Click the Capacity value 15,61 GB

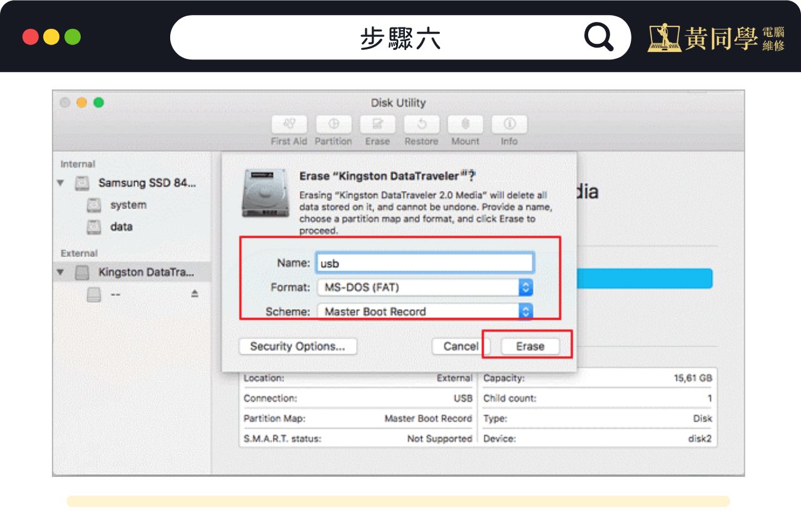693,378
